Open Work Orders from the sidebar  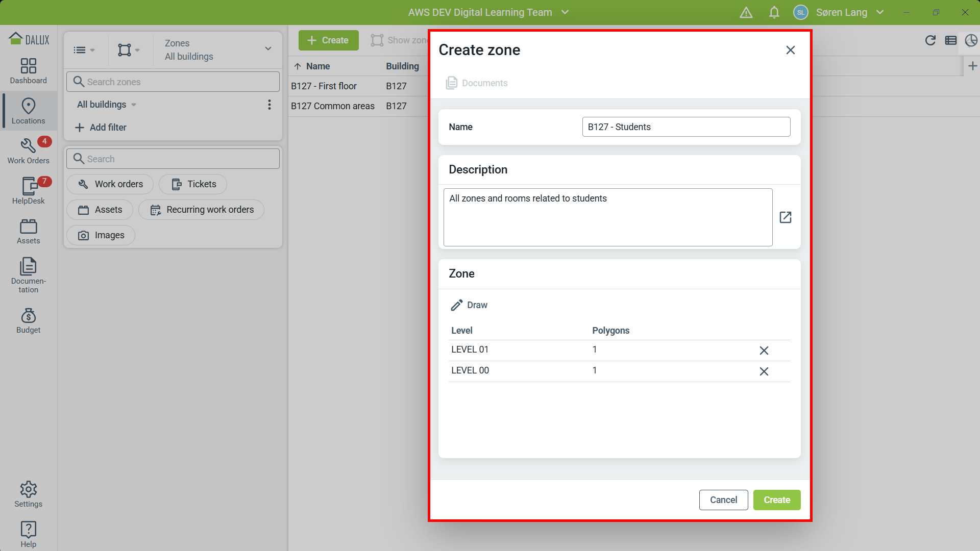click(28, 151)
